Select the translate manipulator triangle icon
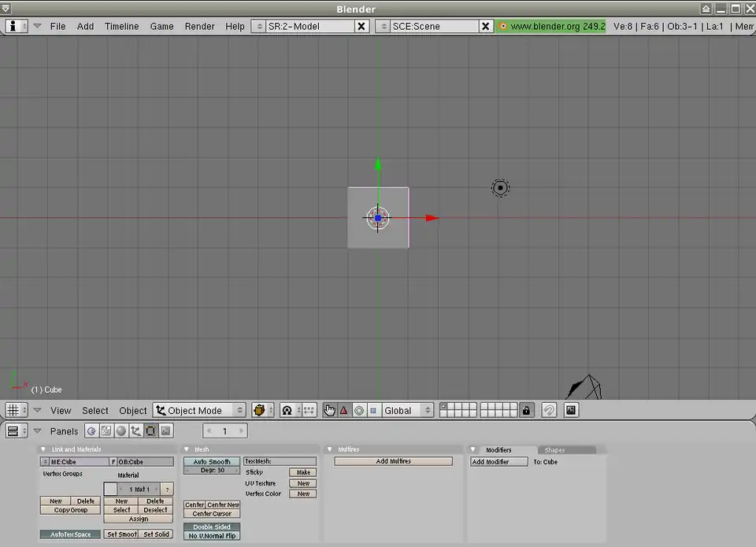The width and height of the screenshot is (756, 547). coord(344,410)
